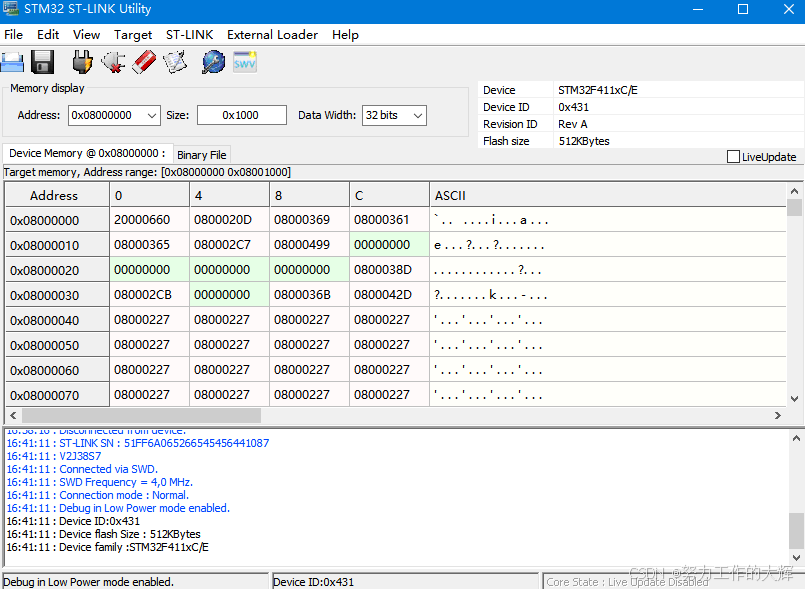This screenshot has height=589, width=805.
Task: Select memory cell 08000369
Action: coord(310,220)
